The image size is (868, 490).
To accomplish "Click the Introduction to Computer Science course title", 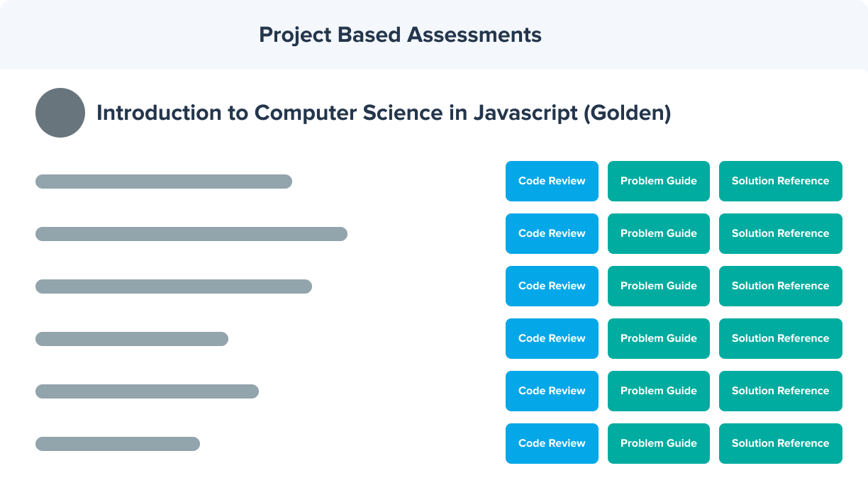I will point(384,113).
